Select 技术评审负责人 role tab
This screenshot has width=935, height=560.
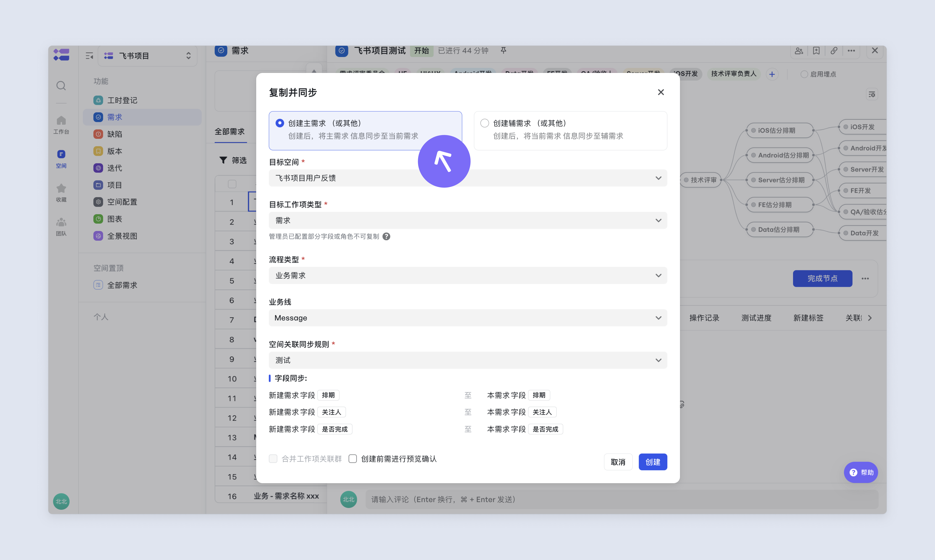(733, 74)
